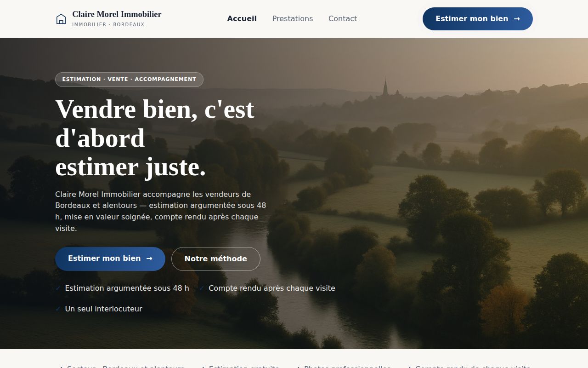Open Notre méthode

(x=216, y=259)
